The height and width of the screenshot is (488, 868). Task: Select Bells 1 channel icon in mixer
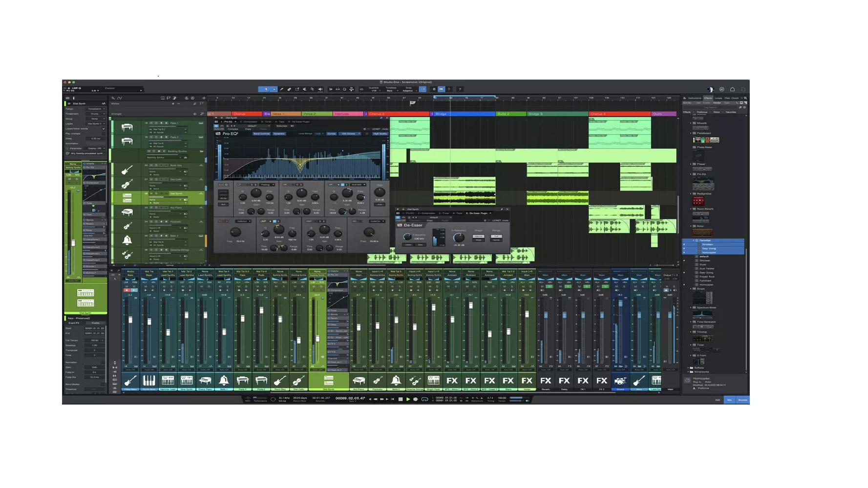224,381
